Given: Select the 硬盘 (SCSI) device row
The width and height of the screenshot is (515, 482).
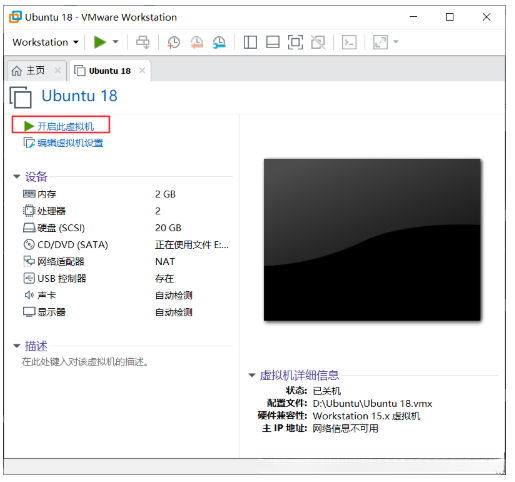Looking at the screenshot, I should [127, 228].
